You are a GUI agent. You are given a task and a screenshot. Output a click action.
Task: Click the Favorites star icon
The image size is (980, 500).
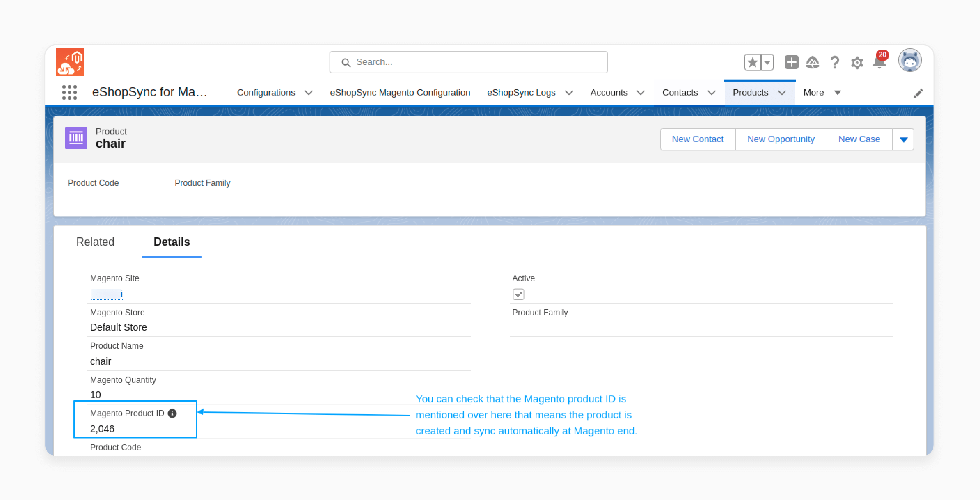753,62
